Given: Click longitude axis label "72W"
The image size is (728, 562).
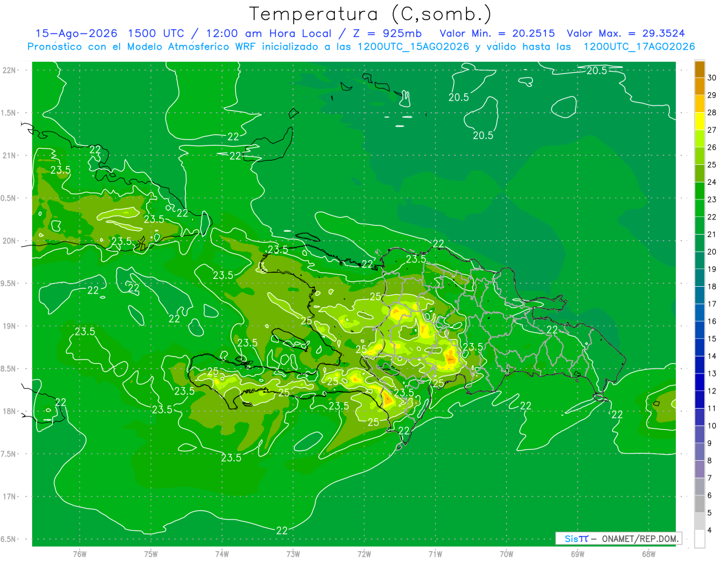Looking at the screenshot, I should [364, 554].
